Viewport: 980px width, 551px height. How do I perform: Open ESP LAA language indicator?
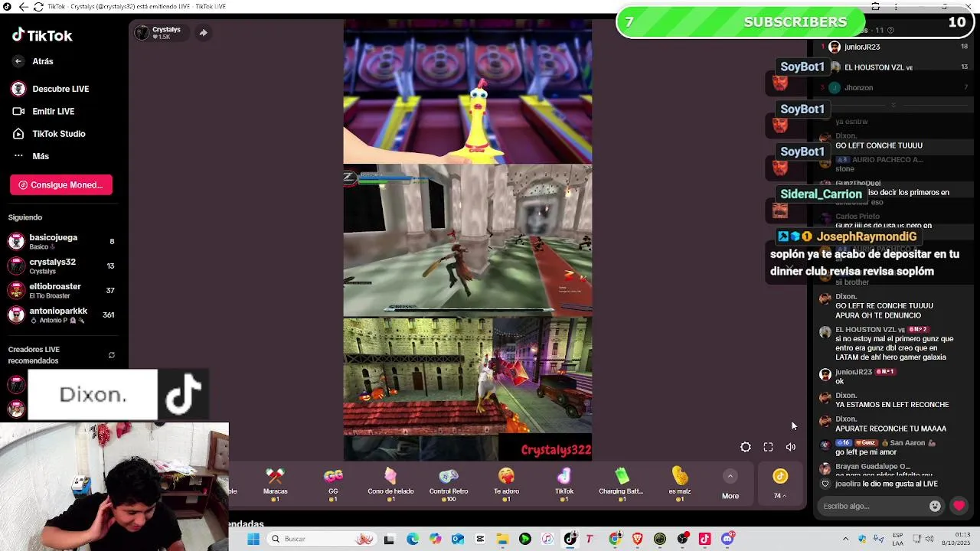[897, 539]
